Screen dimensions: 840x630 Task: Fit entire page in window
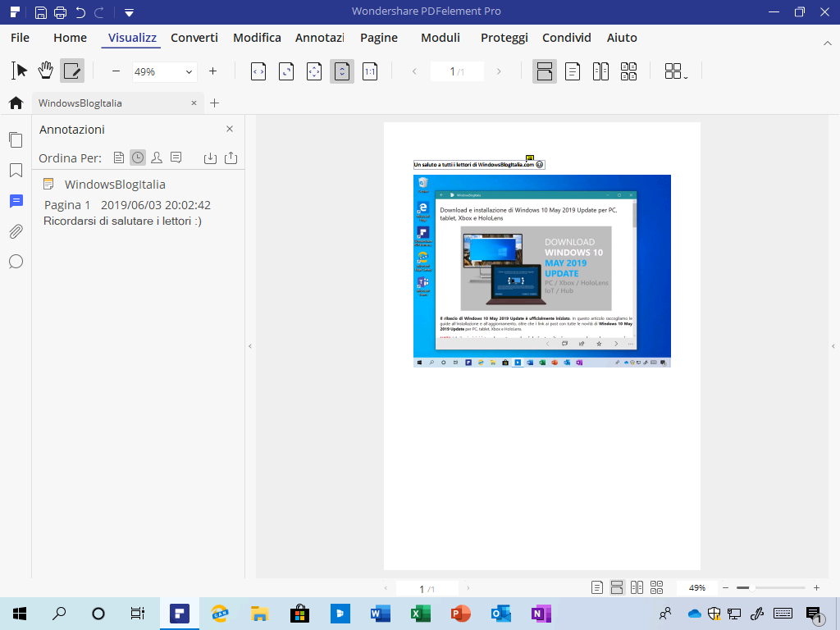[x=314, y=71]
